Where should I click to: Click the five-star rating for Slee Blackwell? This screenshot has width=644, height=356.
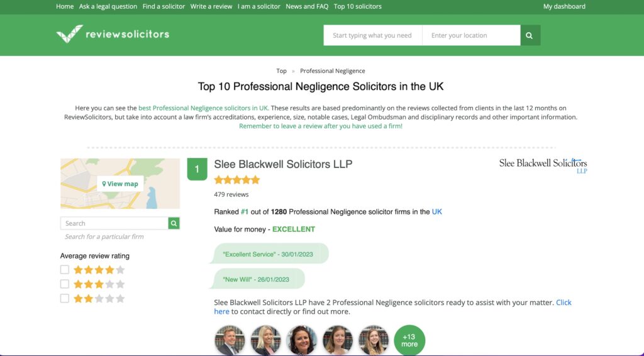(237, 180)
